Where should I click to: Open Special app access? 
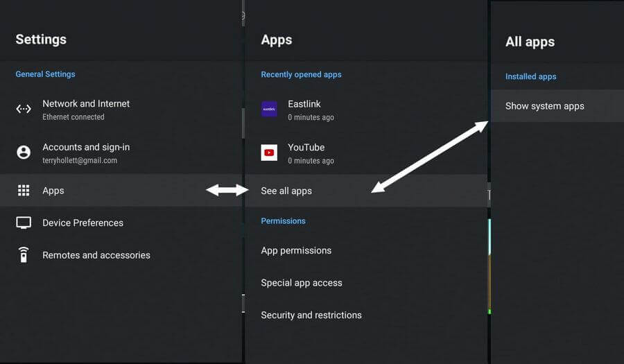click(x=301, y=283)
